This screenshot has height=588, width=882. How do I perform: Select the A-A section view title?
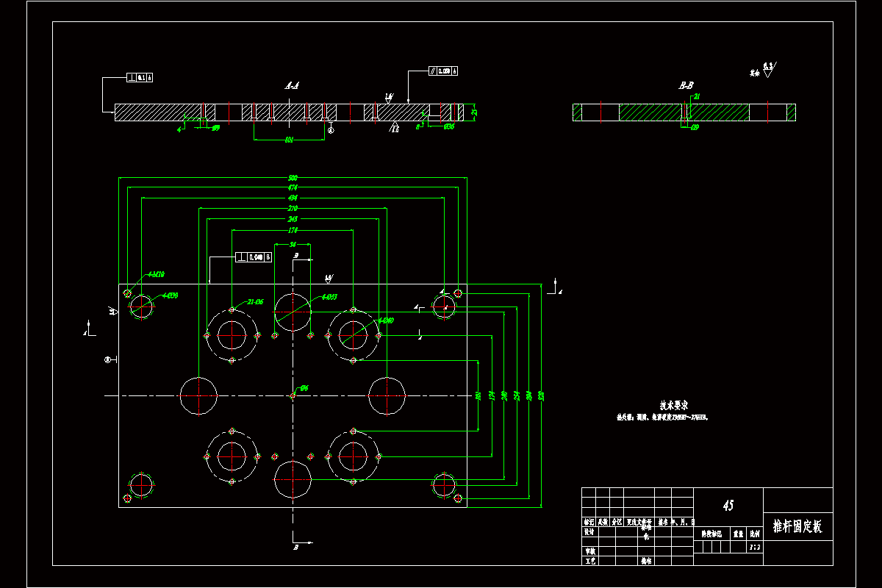[292, 85]
